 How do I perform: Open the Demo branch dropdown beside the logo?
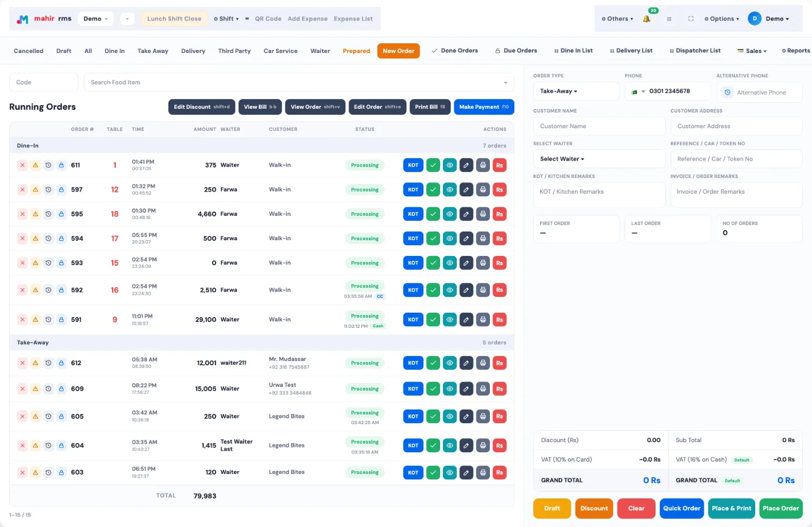[x=96, y=19]
